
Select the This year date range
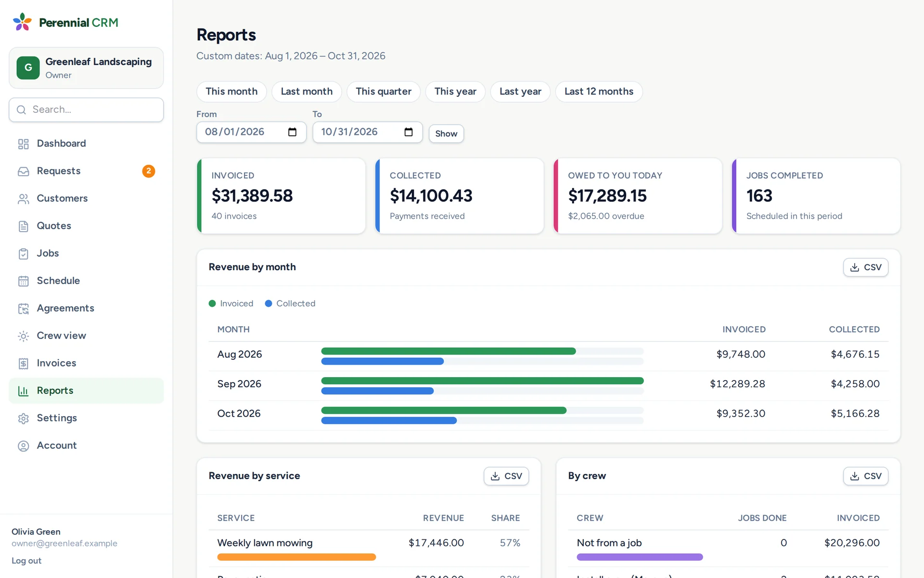[x=455, y=92]
